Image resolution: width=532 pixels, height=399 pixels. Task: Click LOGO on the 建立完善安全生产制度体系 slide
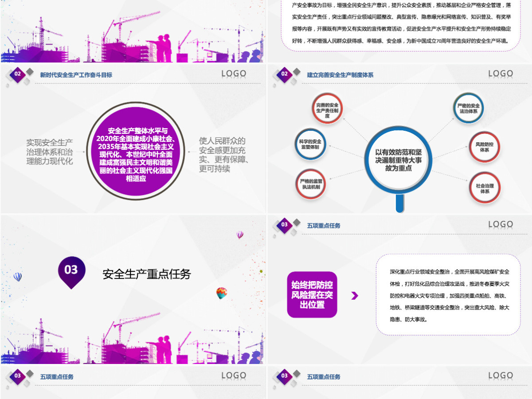coord(501,74)
